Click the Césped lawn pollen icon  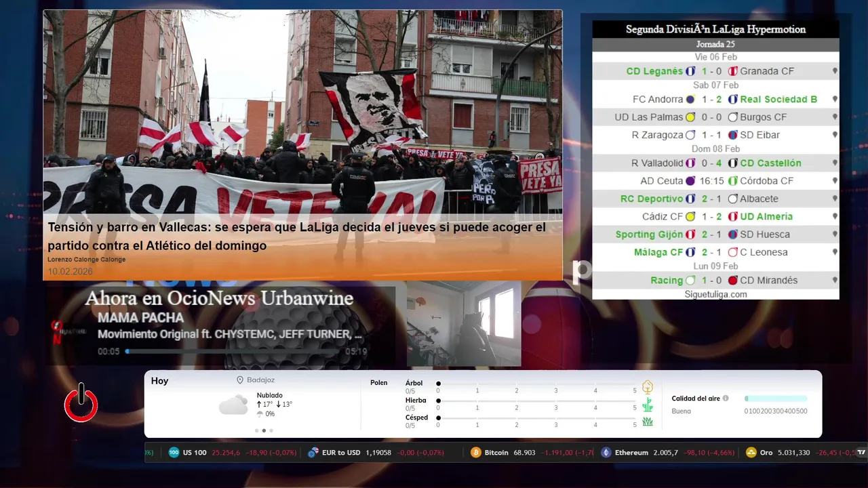pos(648,422)
